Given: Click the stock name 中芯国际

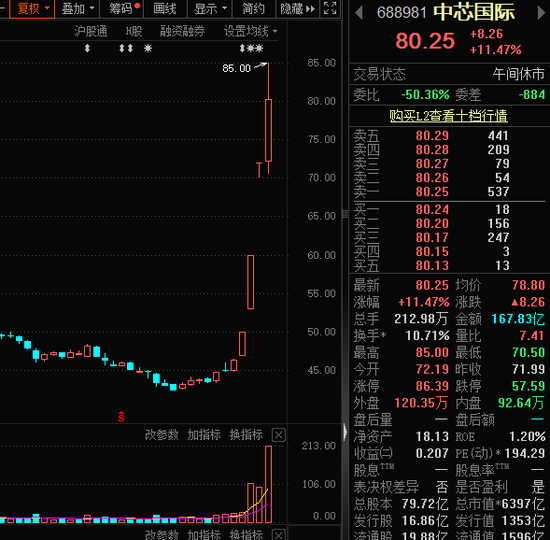Looking at the screenshot, I should click(474, 12).
